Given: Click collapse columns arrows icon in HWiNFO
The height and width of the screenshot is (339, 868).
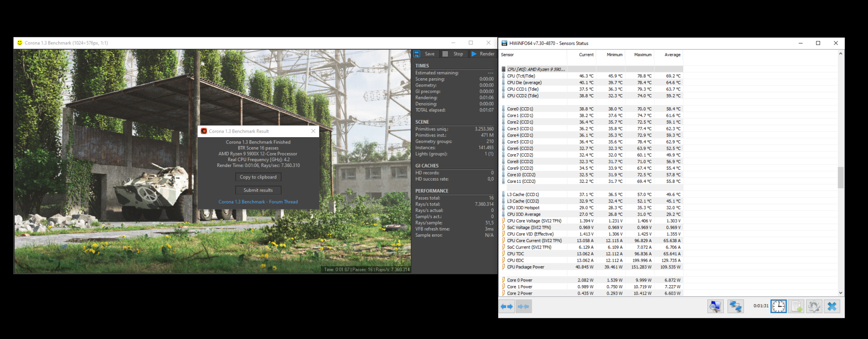Looking at the screenshot, I should 524,306.
